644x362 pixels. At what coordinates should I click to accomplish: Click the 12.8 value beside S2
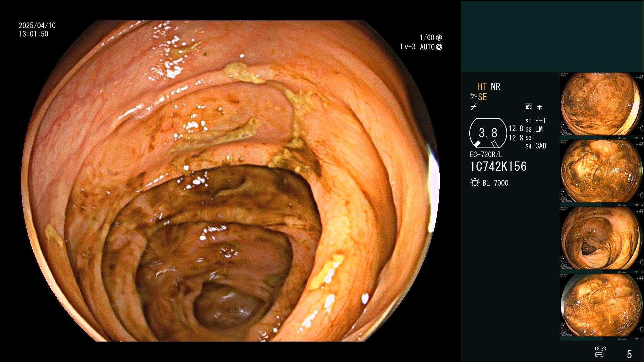point(516,129)
